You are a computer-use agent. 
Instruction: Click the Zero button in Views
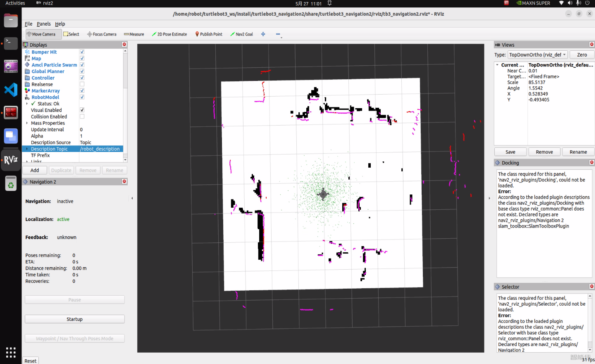point(582,55)
